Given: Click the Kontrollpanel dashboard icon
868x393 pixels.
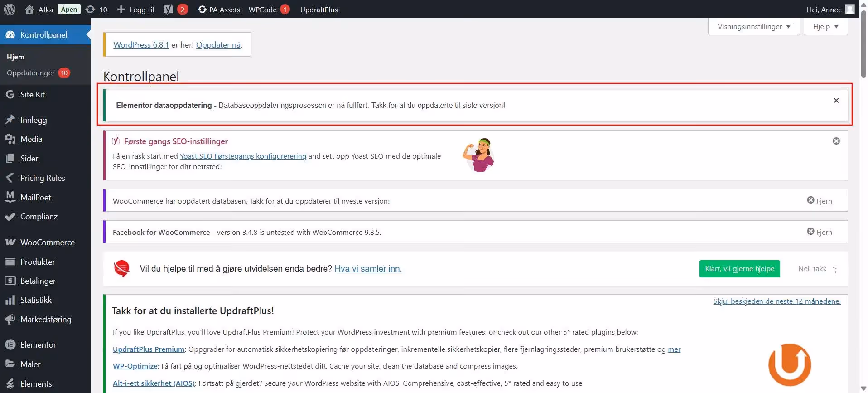Looking at the screenshot, I should point(10,35).
